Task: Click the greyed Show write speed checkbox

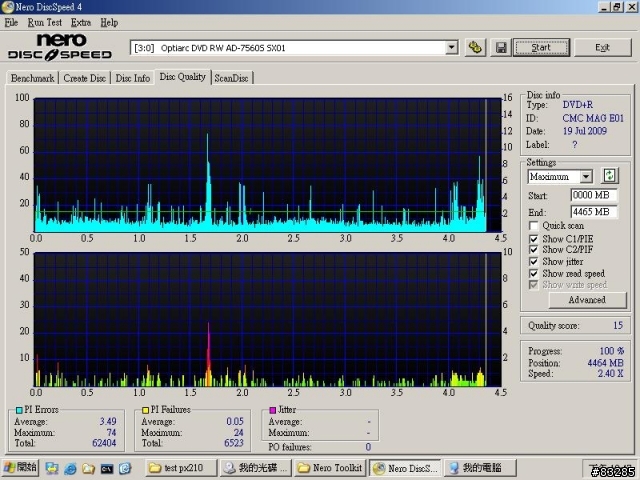Action: coord(533,284)
